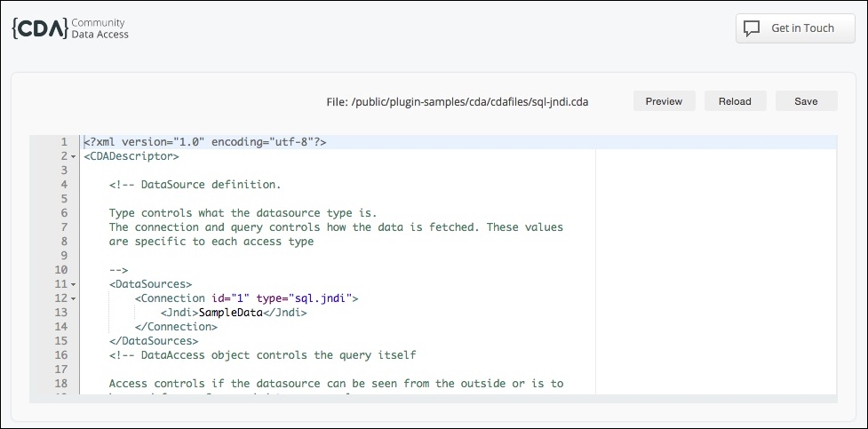The image size is (868, 429).
Task: Click the line starting 'The connection and query controls'
Action: coord(336,227)
